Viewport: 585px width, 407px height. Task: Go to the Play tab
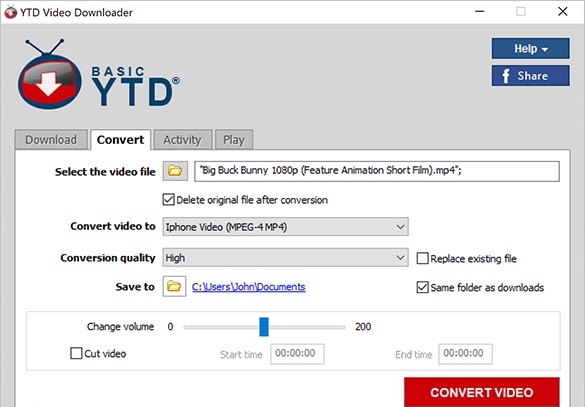coord(234,140)
